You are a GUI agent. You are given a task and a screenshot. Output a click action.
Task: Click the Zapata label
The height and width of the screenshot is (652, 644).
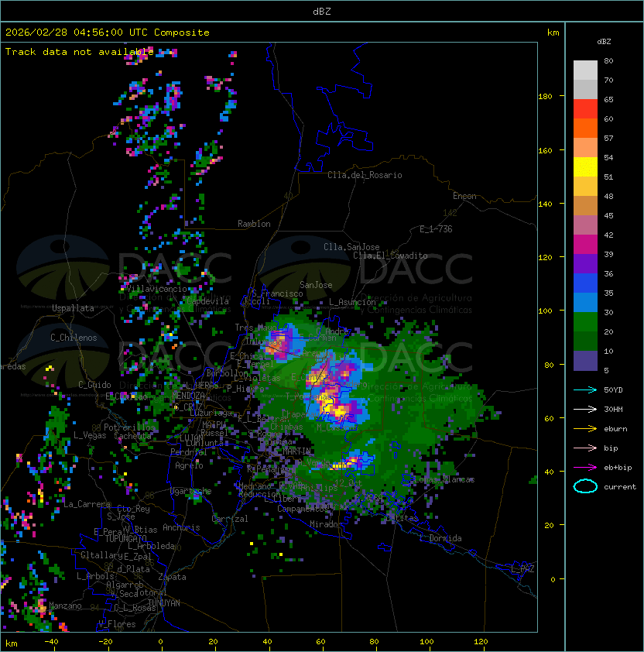pyautogui.click(x=172, y=577)
